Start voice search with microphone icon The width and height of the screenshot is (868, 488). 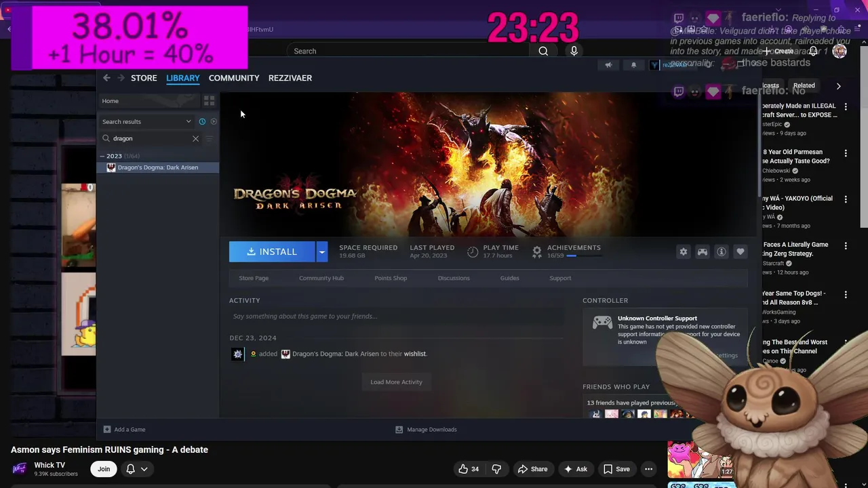pyautogui.click(x=574, y=51)
